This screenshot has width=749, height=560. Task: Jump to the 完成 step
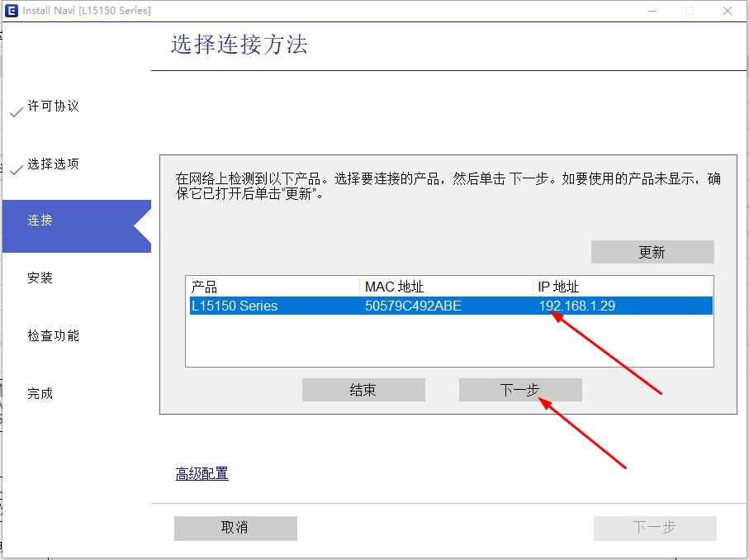[40, 394]
